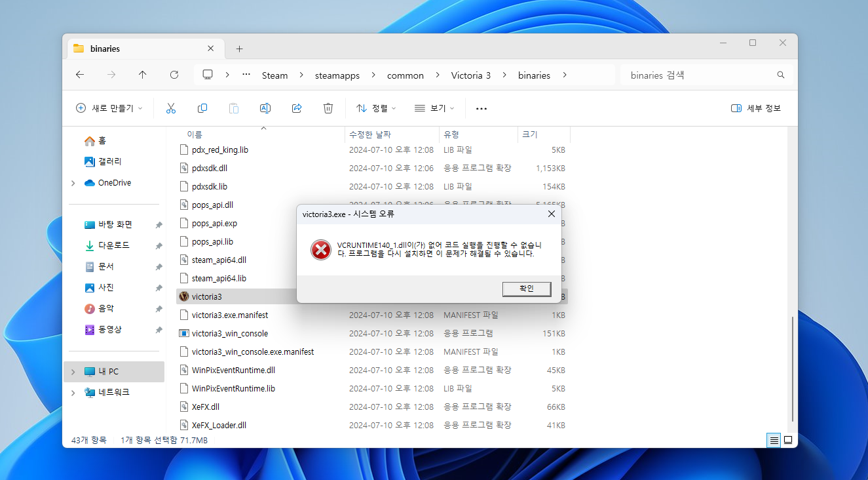This screenshot has height=480, width=868.
Task: Open the 새로 만들기 dropdown
Action: pos(109,108)
